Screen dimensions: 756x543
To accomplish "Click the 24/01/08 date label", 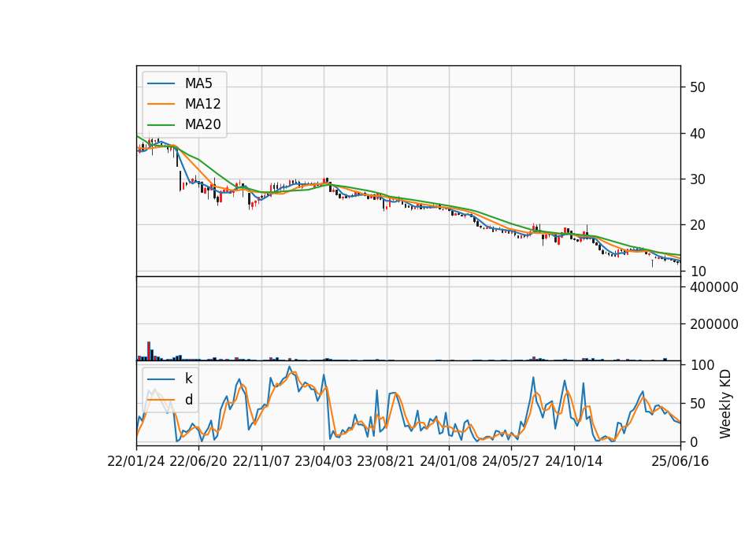I will pos(448,461).
